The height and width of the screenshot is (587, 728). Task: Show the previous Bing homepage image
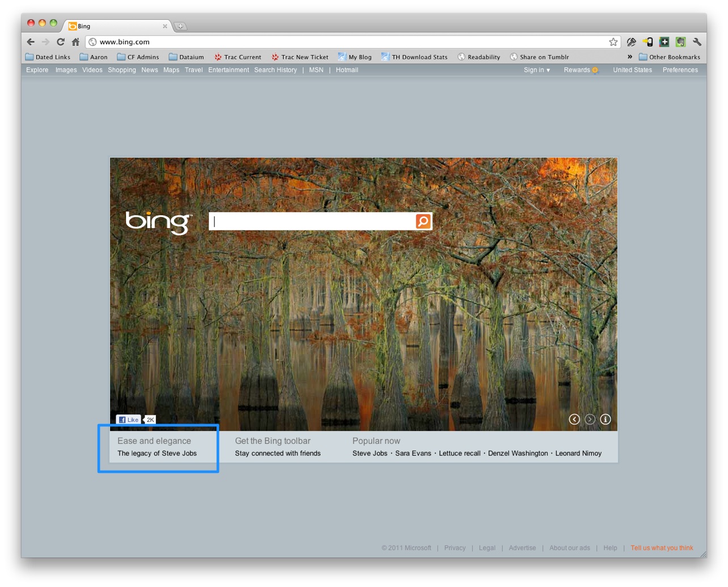(574, 419)
